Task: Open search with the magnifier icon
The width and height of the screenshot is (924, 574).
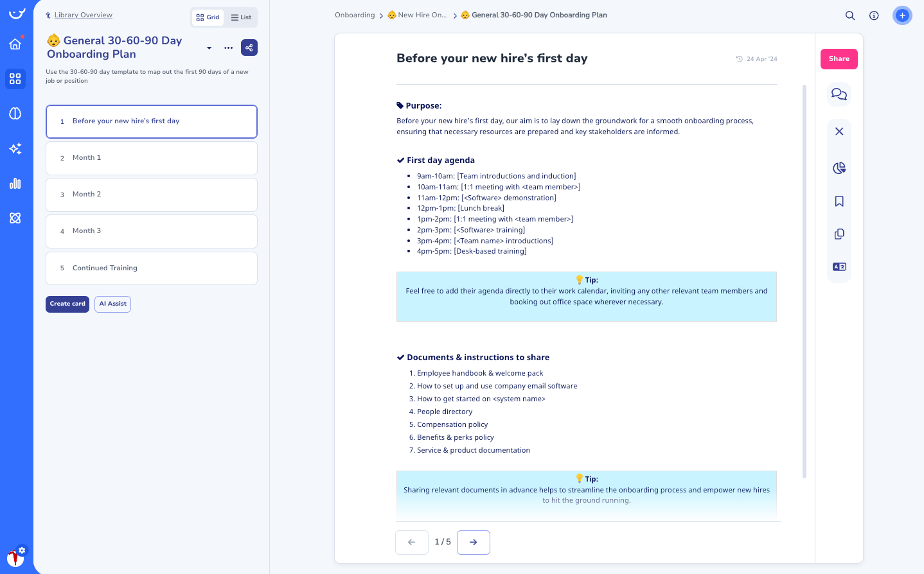Action: [x=849, y=15]
